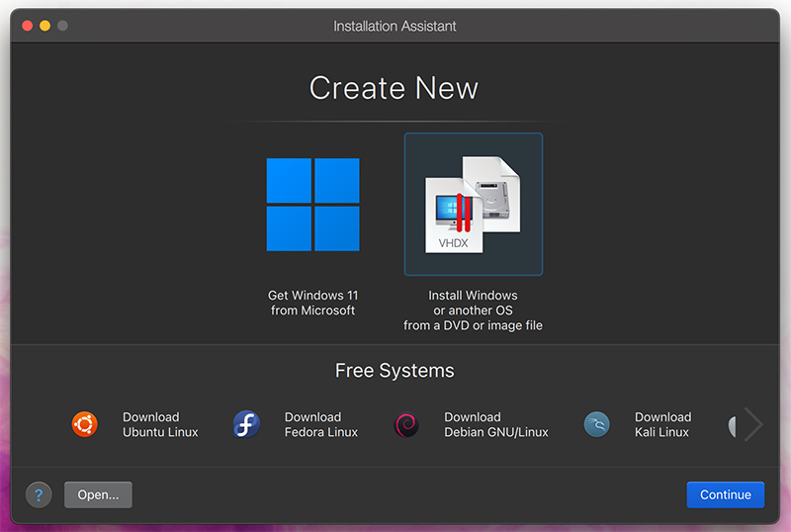Viewport: 791px width, 532px height.
Task: Select 'Download Debian GNU/Linux' text
Action: [496, 424]
